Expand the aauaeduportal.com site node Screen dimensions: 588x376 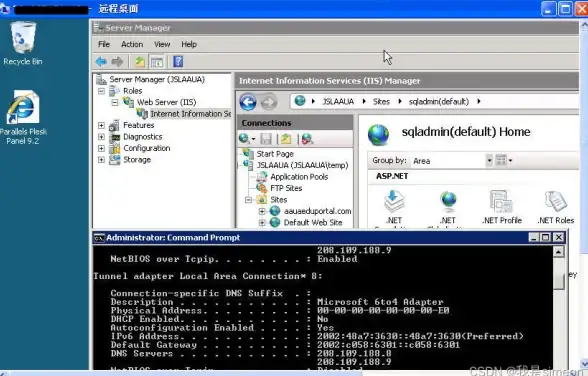[262, 211]
